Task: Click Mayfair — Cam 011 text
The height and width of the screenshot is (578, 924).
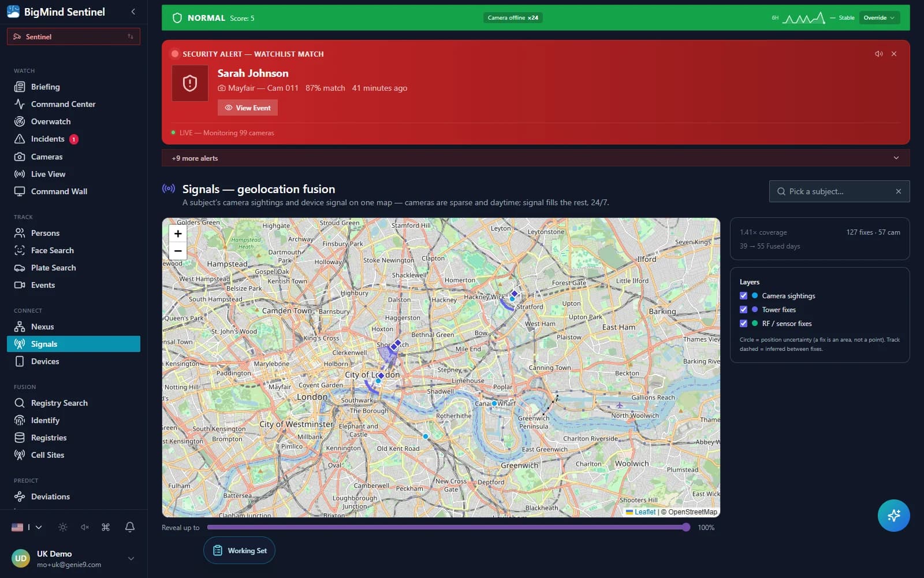Action: 263,88
